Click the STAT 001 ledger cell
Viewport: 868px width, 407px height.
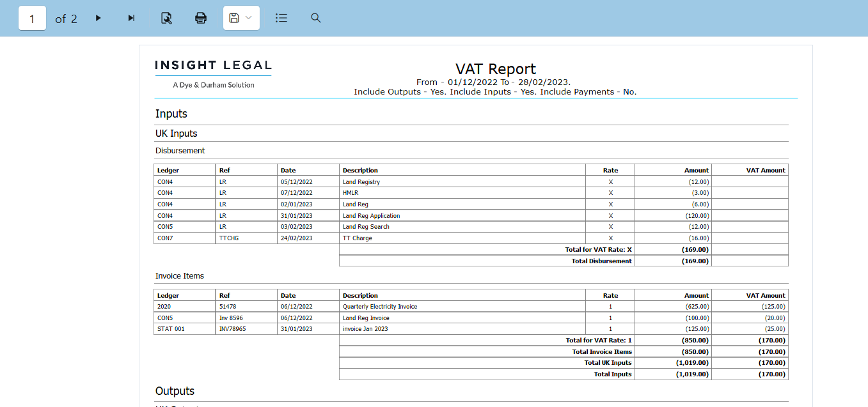coord(185,329)
